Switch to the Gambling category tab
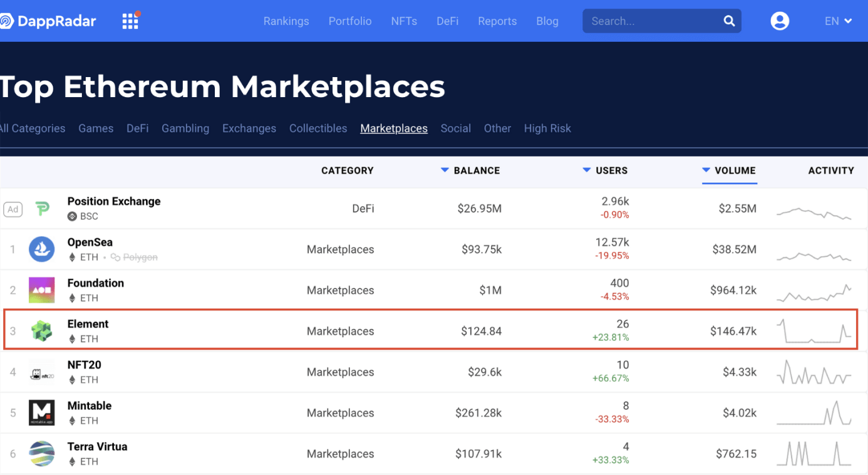 click(185, 128)
